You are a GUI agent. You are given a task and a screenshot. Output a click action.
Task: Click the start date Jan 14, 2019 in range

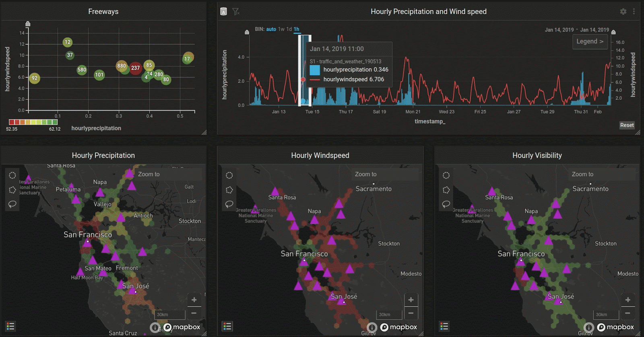tap(559, 30)
